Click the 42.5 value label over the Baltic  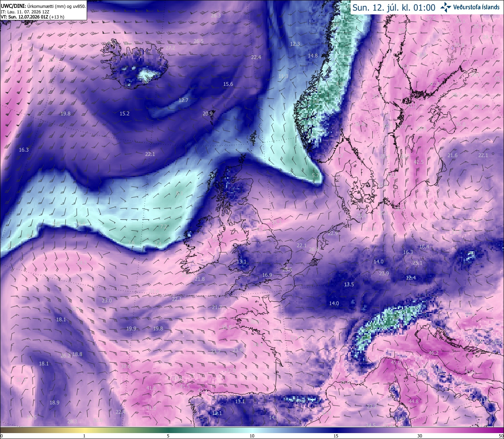[418, 162]
